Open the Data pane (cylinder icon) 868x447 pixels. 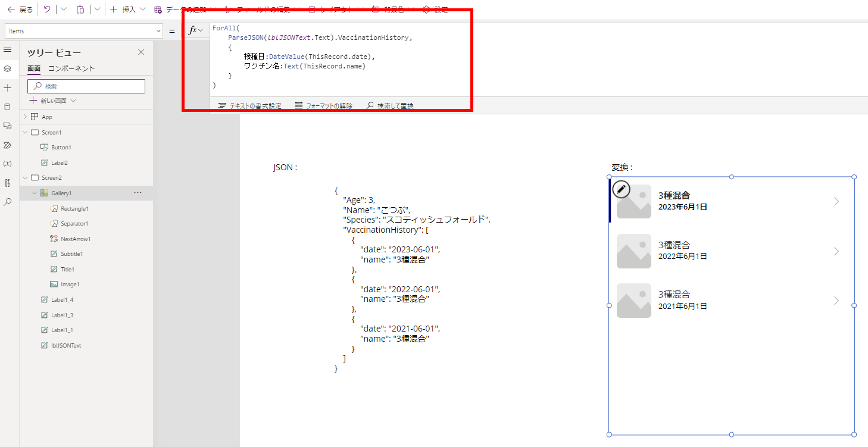(x=8, y=106)
